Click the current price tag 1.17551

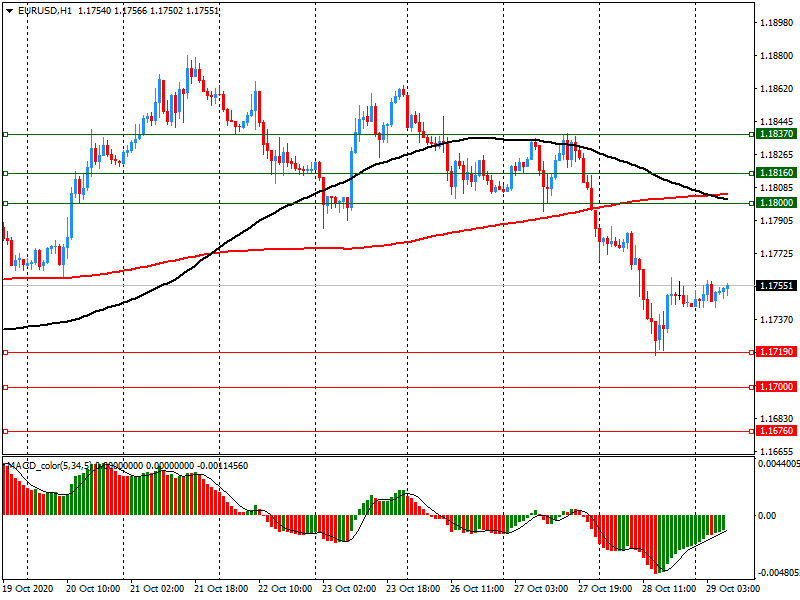click(x=776, y=286)
